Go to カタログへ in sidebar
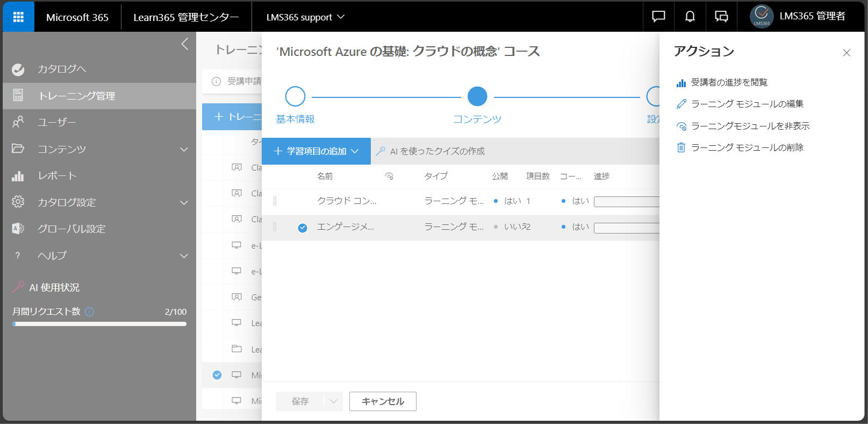Viewport: 868px width, 424px height. point(62,69)
